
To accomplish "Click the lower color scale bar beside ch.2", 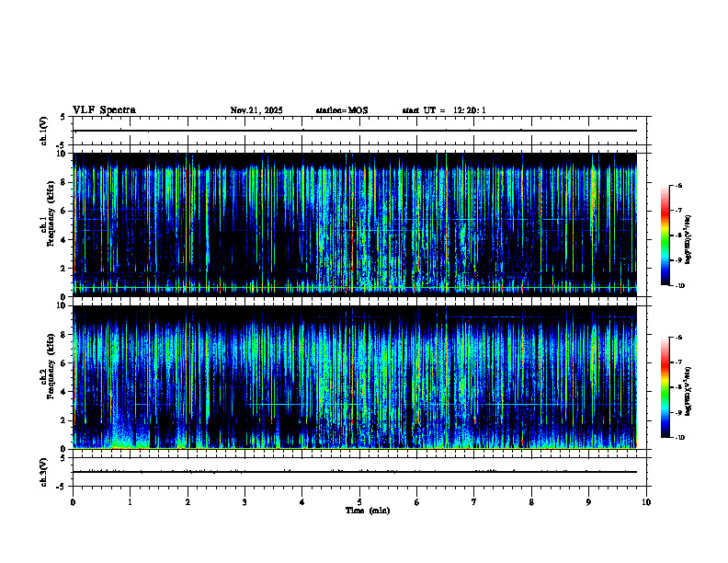I will click(665, 387).
